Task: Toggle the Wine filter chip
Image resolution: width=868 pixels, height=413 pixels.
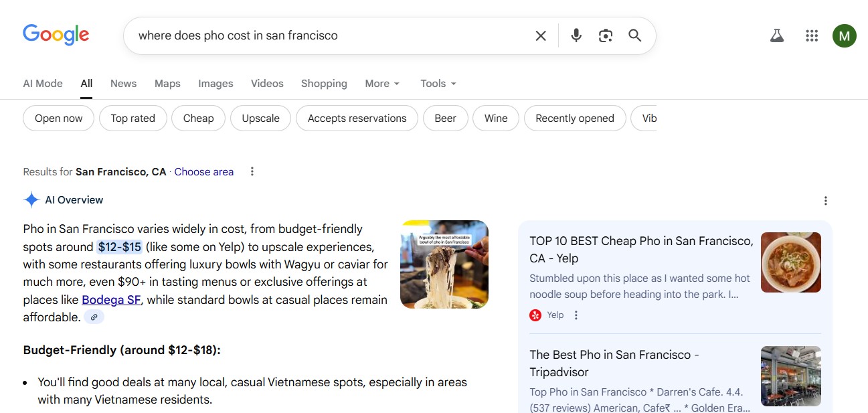Action: point(496,118)
